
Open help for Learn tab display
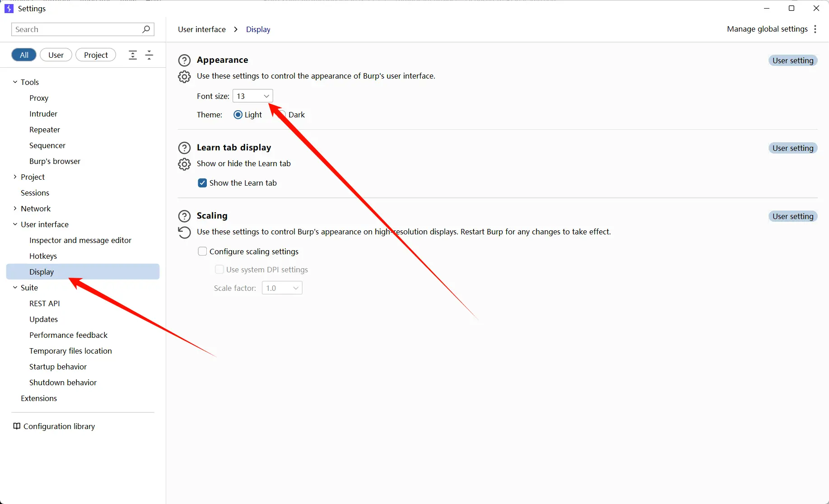pyautogui.click(x=184, y=148)
